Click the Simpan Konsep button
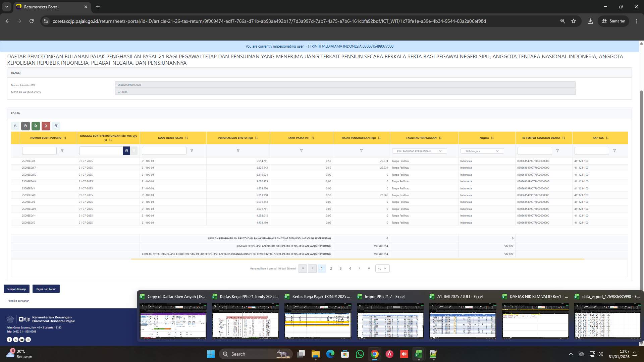The height and width of the screenshot is (362, 644). (16, 289)
